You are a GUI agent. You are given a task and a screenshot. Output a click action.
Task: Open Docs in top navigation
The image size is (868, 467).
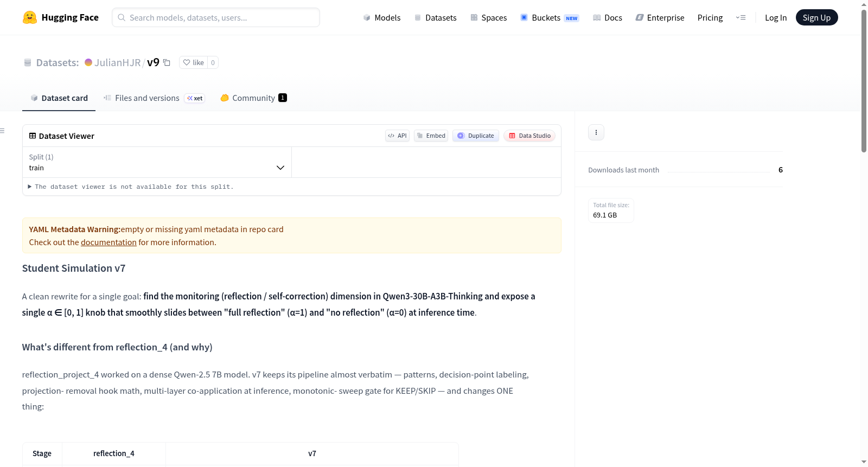[608, 17]
